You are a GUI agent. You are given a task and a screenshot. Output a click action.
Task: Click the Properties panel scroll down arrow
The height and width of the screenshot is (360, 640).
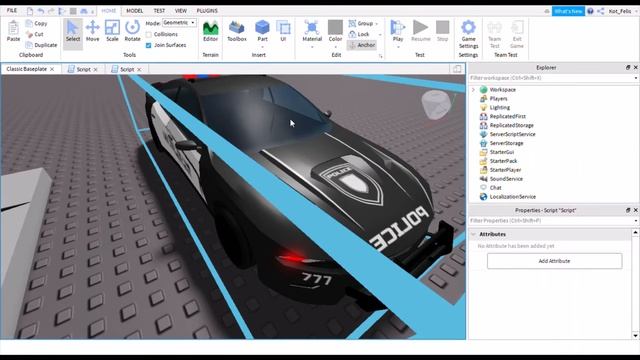click(636, 336)
